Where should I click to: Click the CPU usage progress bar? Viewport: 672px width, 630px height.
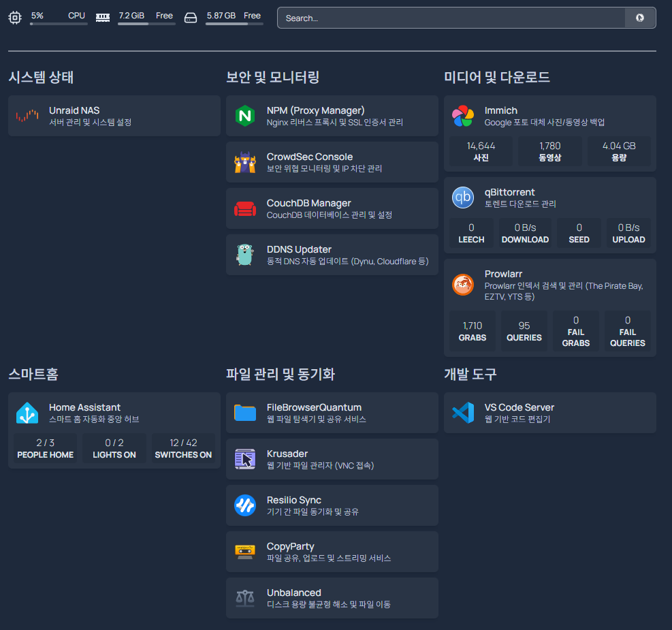[x=59, y=24]
